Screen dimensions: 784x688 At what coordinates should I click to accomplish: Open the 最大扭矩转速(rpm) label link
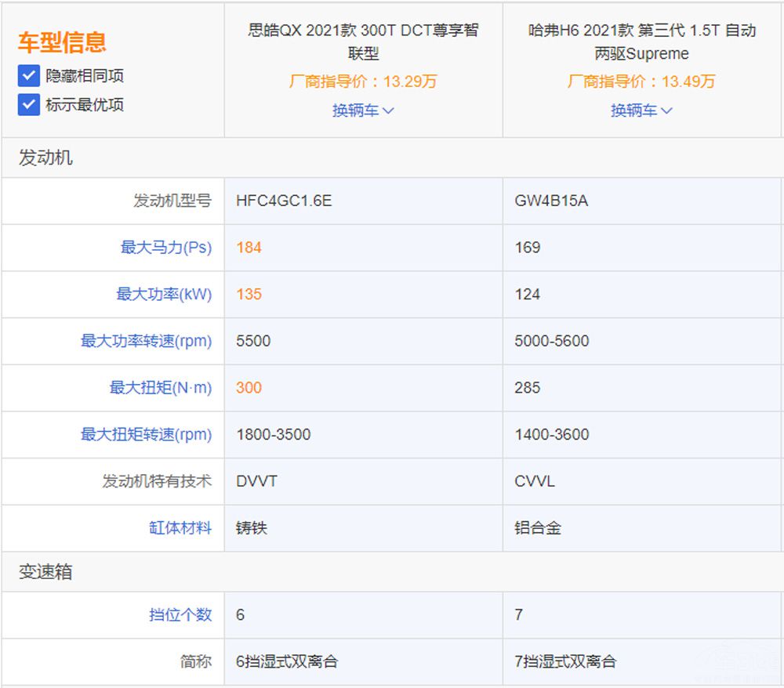point(146,435)
